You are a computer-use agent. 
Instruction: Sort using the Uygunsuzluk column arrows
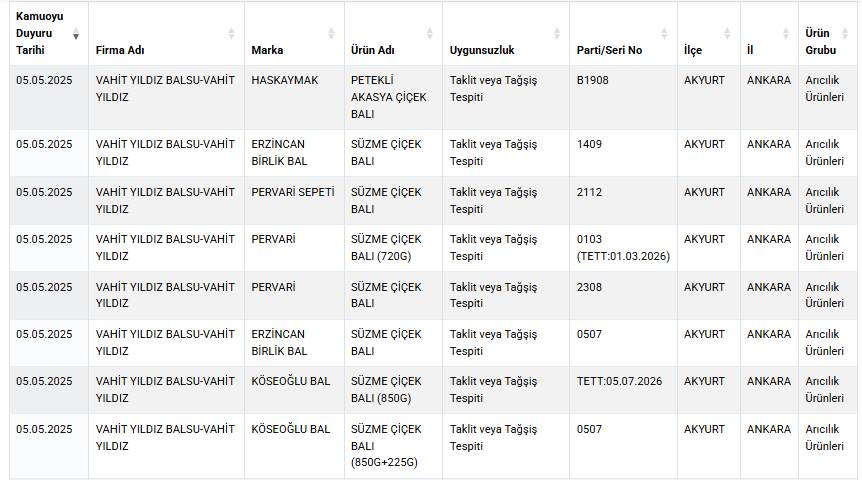click(x=557, y=34)
